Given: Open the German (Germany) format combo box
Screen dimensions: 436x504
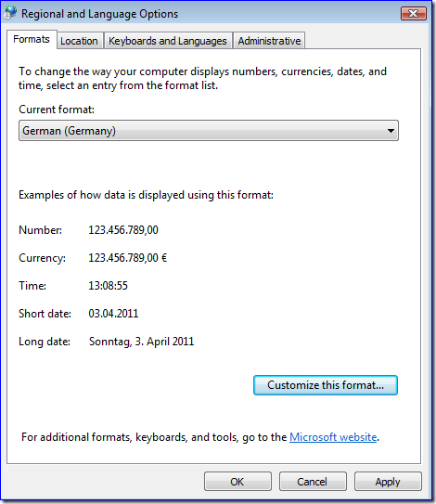Looking at the screenshot, I should pyautogui.click(x=209, y=131).
